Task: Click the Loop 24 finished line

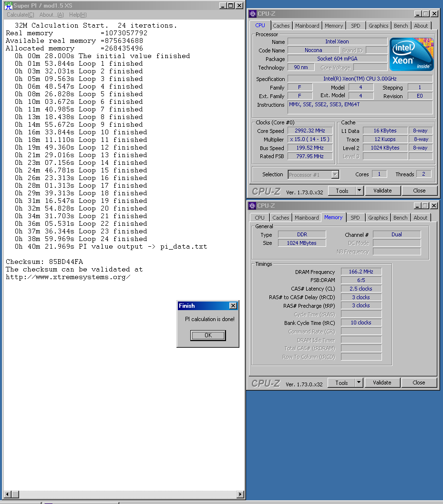Action: 81,239
